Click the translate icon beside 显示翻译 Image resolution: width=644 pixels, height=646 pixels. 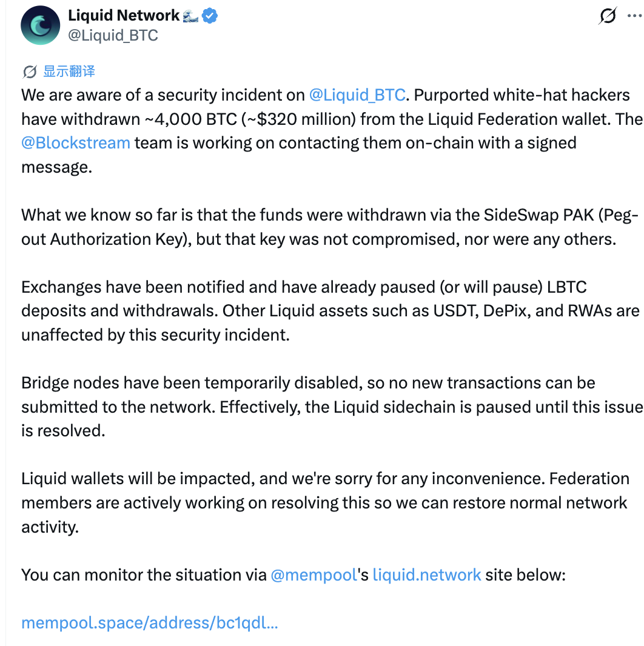click(x=30, y=72)
